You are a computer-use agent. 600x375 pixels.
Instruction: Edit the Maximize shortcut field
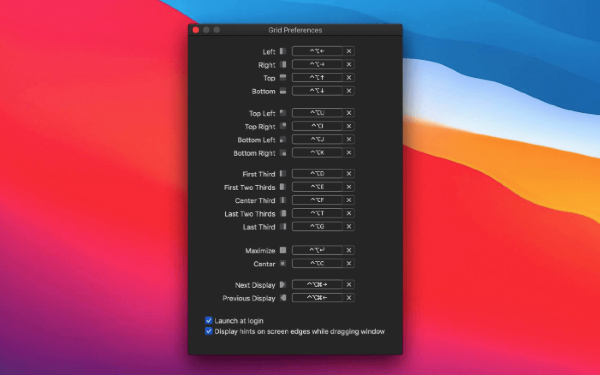point(317,250)
